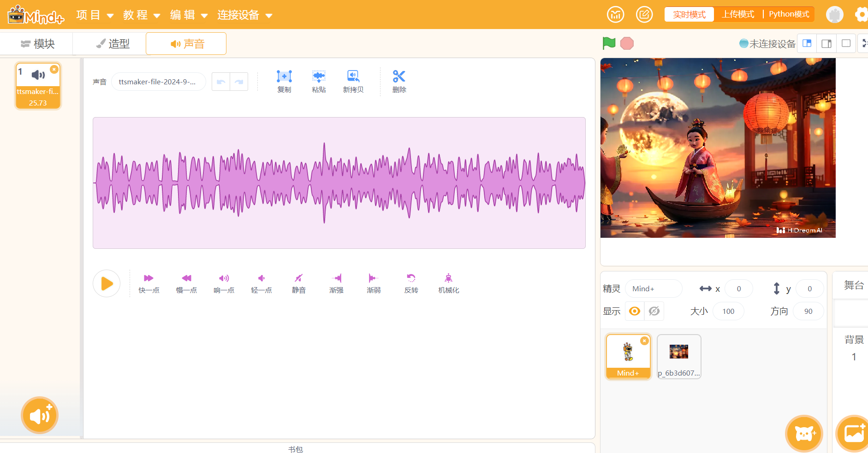Select the 声音 tab
Image resolution: width=868 pixels, height=453 pixels.
coord(186,44)
